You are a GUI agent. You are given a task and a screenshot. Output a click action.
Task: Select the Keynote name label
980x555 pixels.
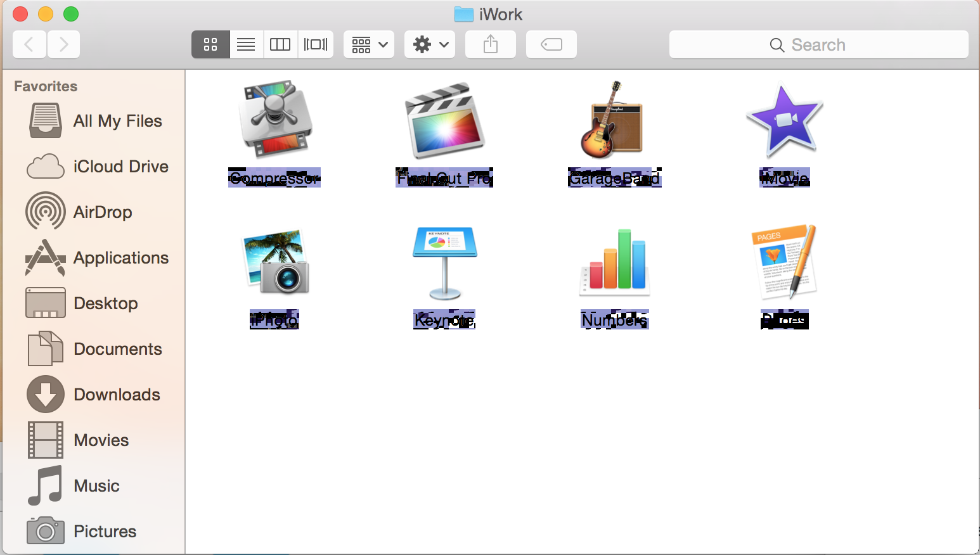click(x=444, y=320)
